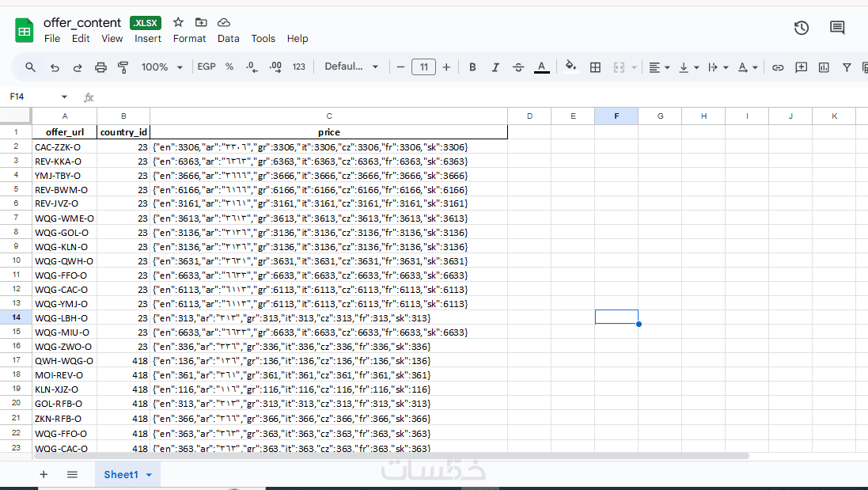Open the Format menu
Image resolution: width=868 pixels, height=490 pixels.
[189, 38]
